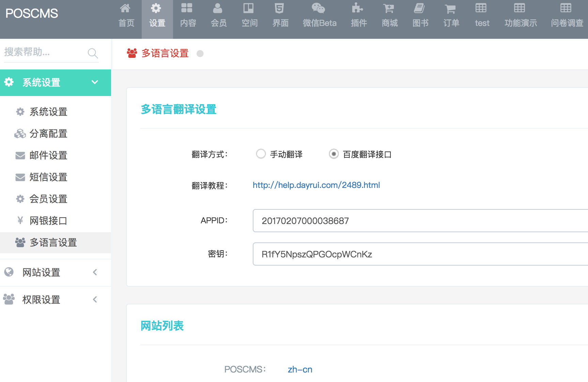The height and width of the screenshot is (382, 588).
Task: Click the gray dot beside 多语言设置 heading
Action: [x=200, y=53]
